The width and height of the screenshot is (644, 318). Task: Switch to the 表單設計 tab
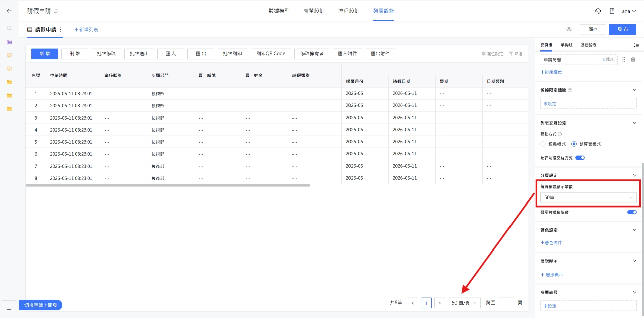point(314,11)
